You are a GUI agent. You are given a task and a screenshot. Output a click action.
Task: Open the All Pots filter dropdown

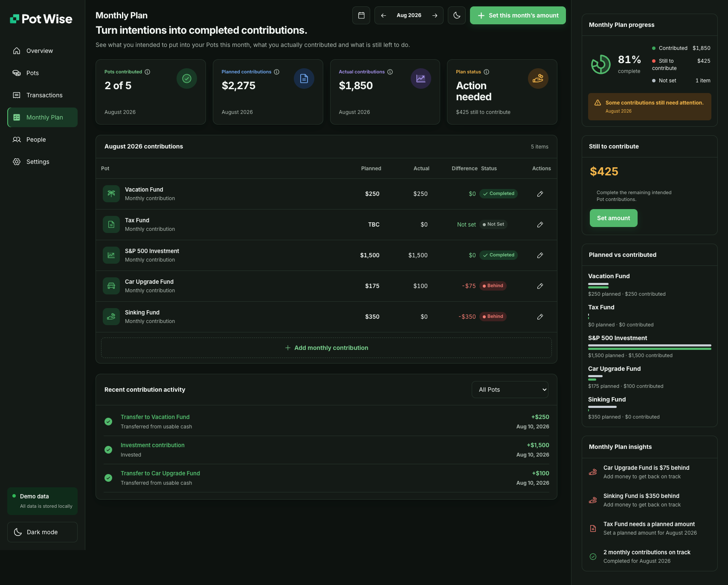point(510,390)
